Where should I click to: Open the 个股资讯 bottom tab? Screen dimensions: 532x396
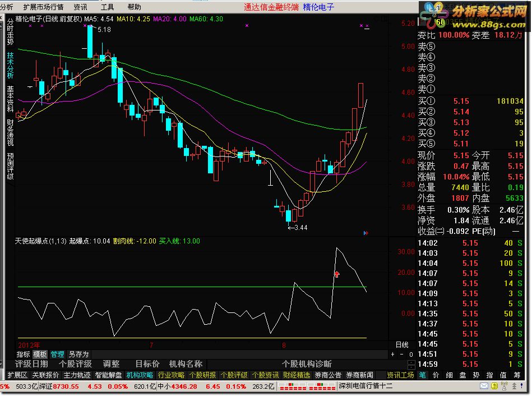(265, 375)
